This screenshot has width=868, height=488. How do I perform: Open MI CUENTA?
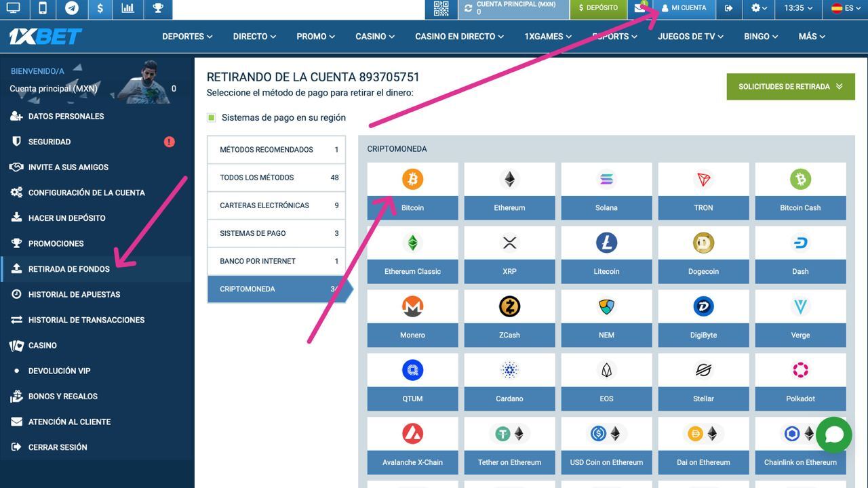684,8
